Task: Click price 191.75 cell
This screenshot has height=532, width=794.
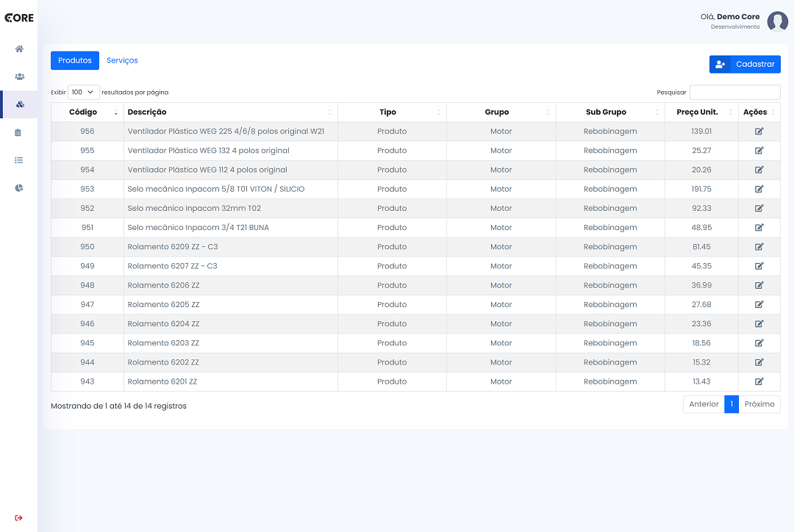Action: (x=701, y=189)
